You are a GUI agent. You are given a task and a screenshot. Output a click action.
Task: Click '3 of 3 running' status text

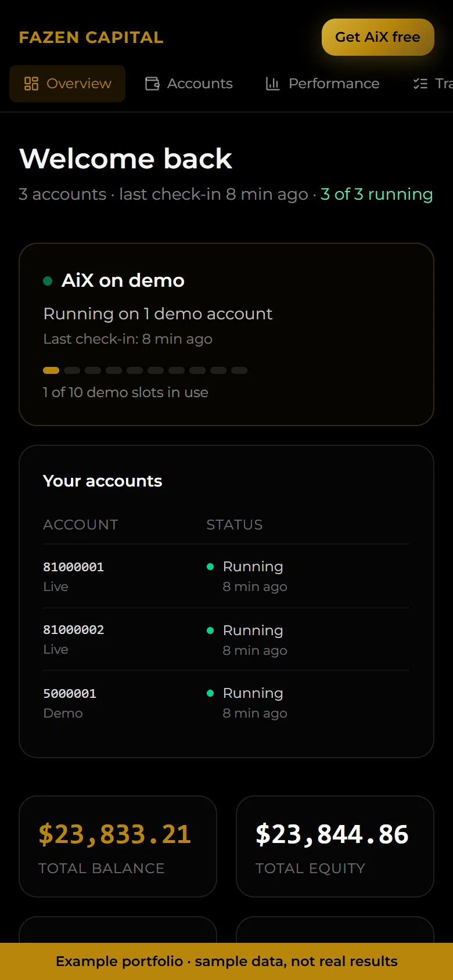(x=377, y=194)
